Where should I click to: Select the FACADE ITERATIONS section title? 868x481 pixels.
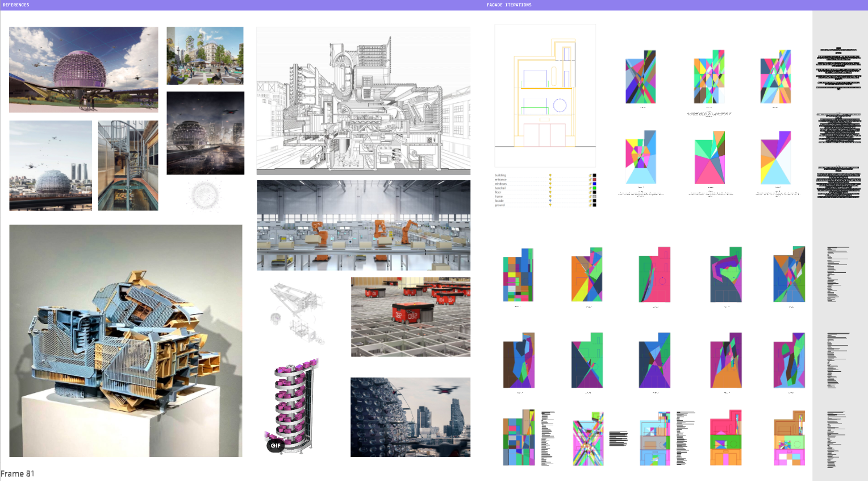tap(509, 5)
